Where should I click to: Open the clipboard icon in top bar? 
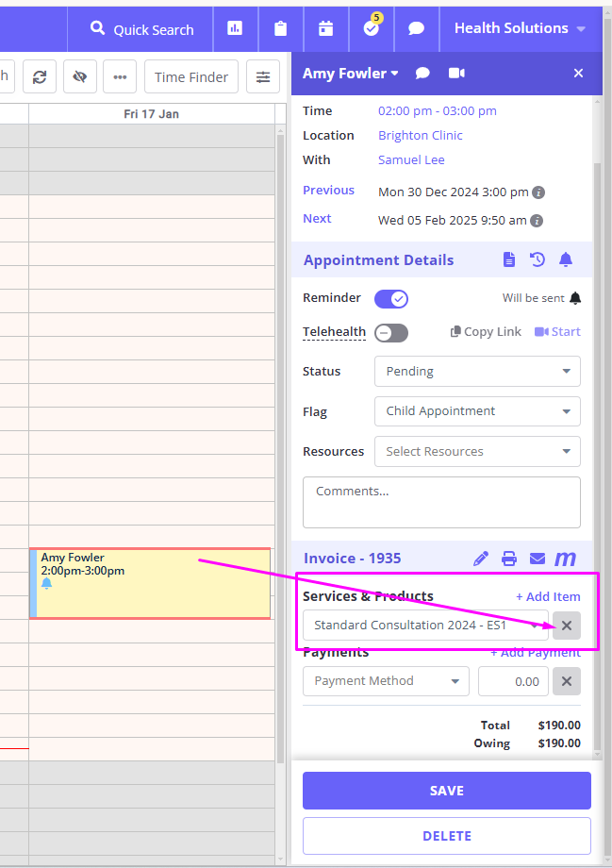click(x=281, y=28)
